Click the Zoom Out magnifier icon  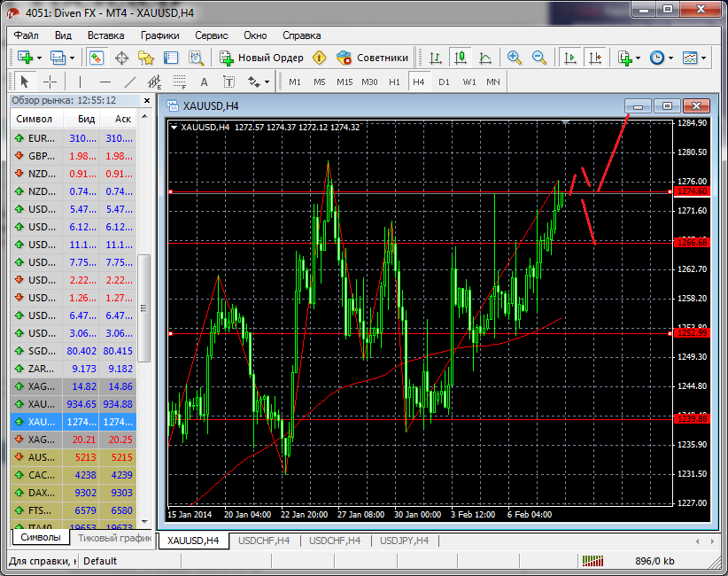[539, 58]
